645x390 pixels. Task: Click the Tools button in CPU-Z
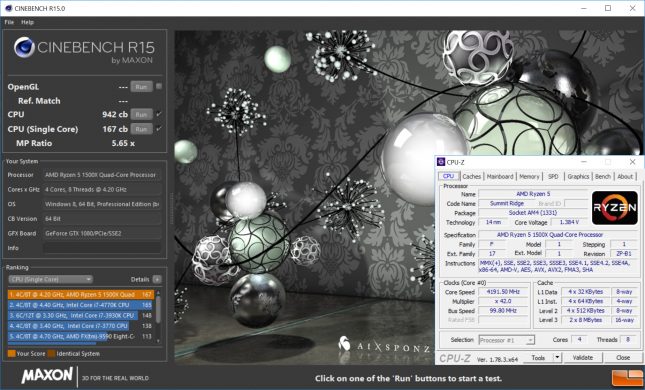click(538, 358)
